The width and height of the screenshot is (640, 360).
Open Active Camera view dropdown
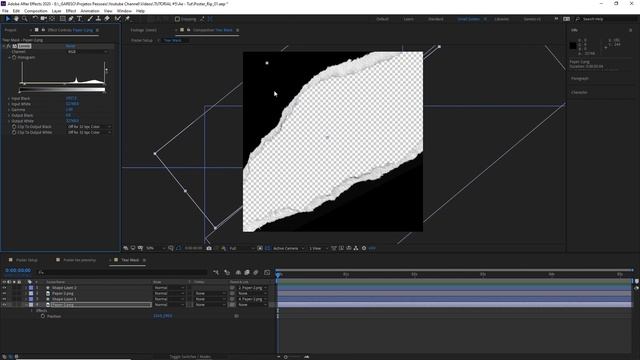289,248
